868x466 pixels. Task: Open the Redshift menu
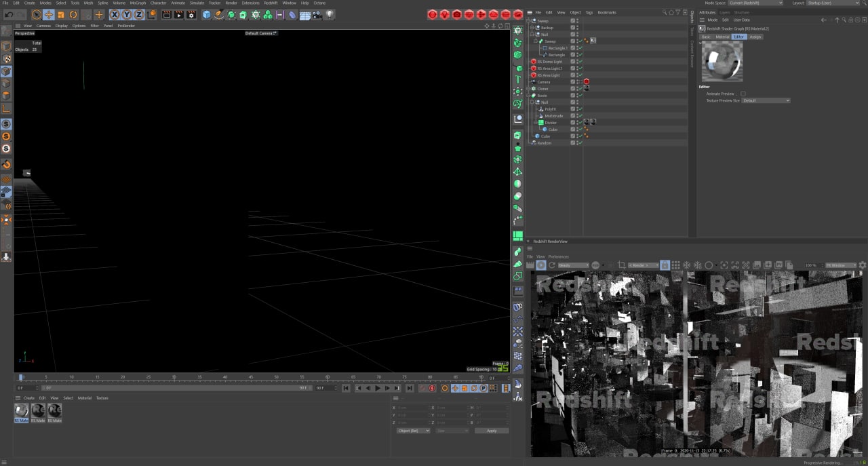[x=271, y=3]
